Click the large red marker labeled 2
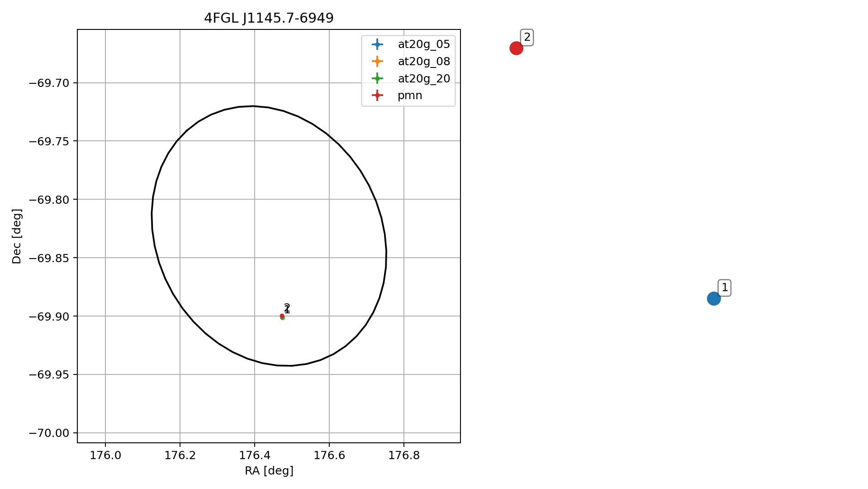Image resolution: width=868 pixels, height=489 pixels. (x=516, y=48)
